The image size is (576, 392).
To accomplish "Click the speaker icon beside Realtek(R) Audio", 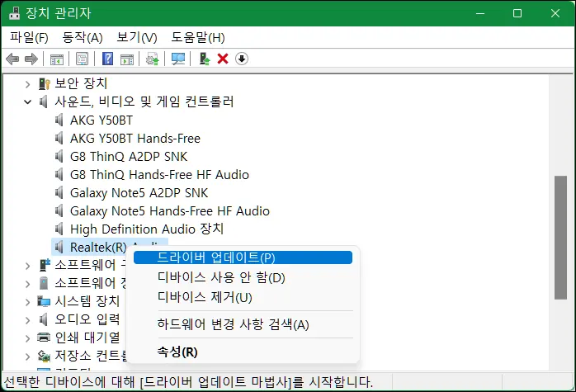I will click(59, 247).
